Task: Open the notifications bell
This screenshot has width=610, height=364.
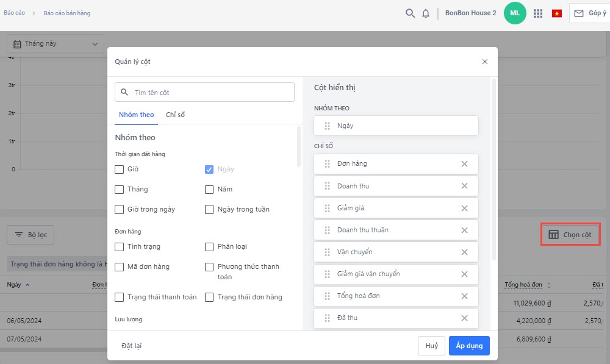Action: [426, 13]
